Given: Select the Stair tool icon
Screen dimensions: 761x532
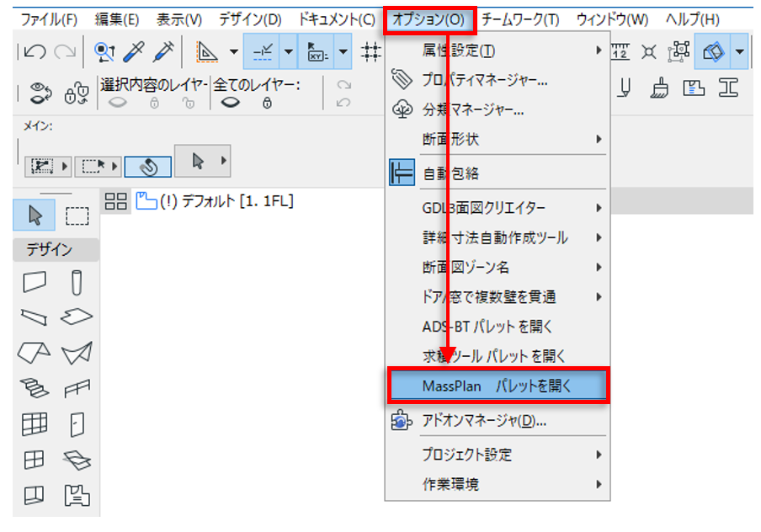Looking at the screenshot, I should click(34, 388).
